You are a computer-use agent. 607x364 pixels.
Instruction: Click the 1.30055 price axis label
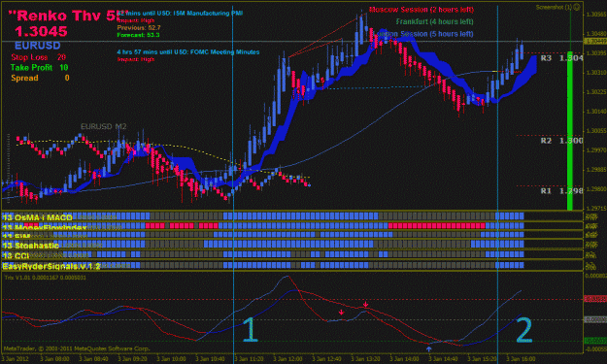(x=596, y=131)
